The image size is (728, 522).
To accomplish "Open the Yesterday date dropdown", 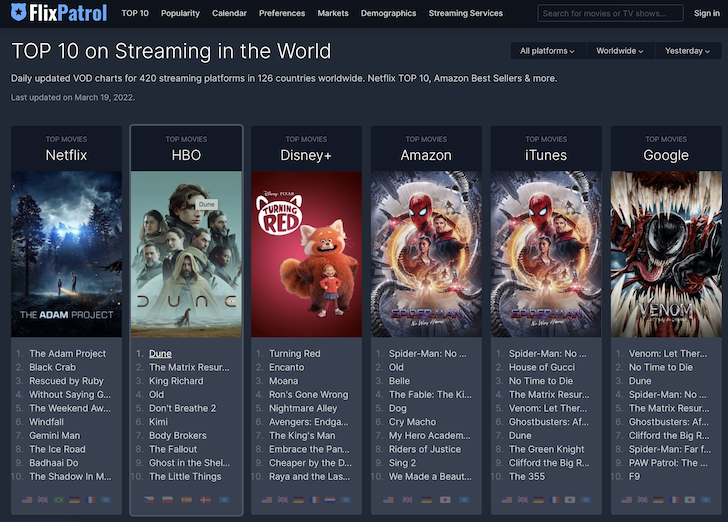I will pos(688,51).
